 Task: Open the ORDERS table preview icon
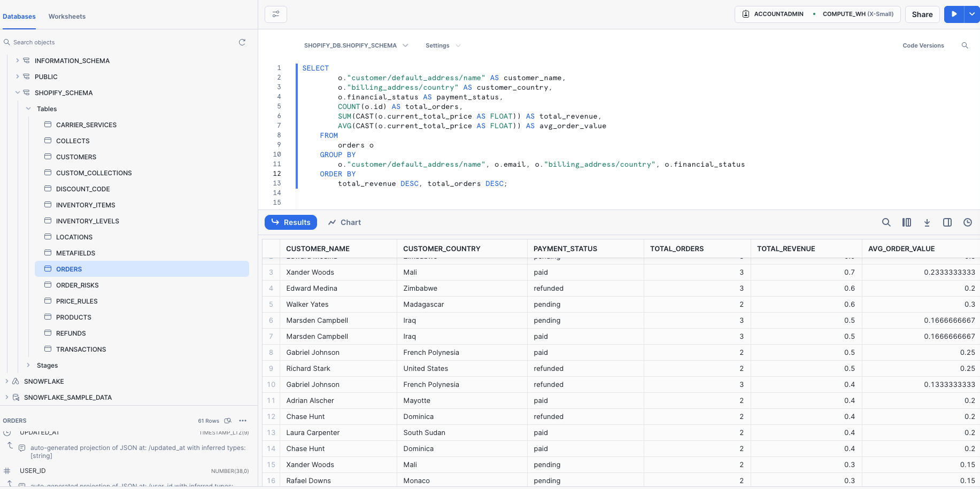pos(228,421)
